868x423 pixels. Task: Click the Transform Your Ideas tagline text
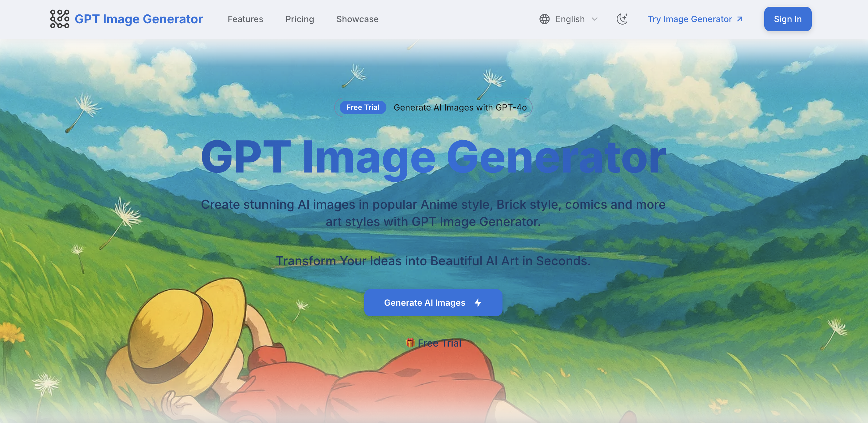coord(433,261)
